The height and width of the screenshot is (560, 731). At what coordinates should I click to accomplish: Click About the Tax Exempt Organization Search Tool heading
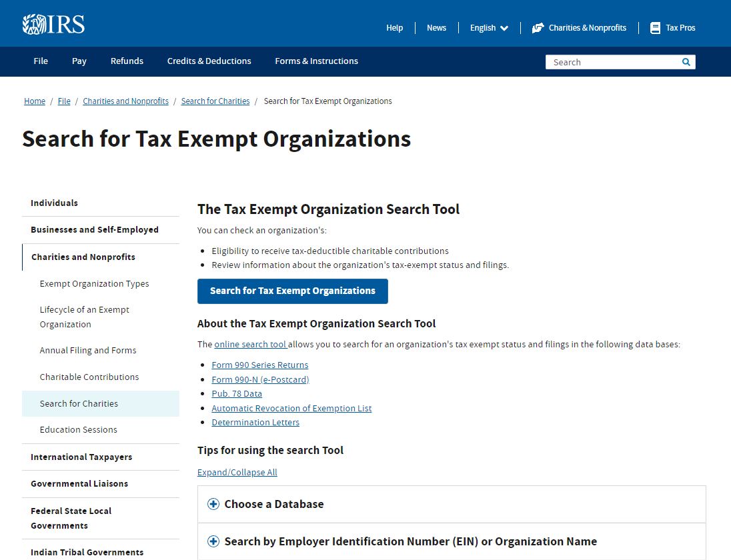click(x=317, y=324)
